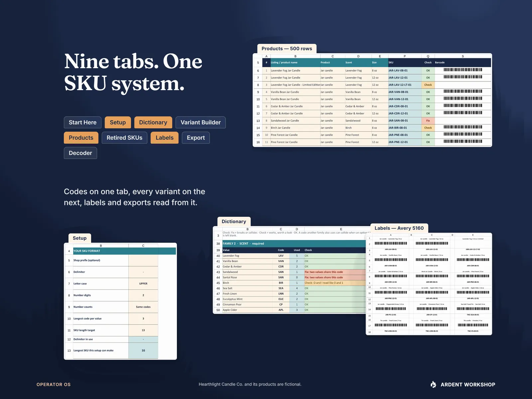Click the 'Products — 500 rows' sheet label
Screen dimensions: 532x399
(x=287, y=49)
